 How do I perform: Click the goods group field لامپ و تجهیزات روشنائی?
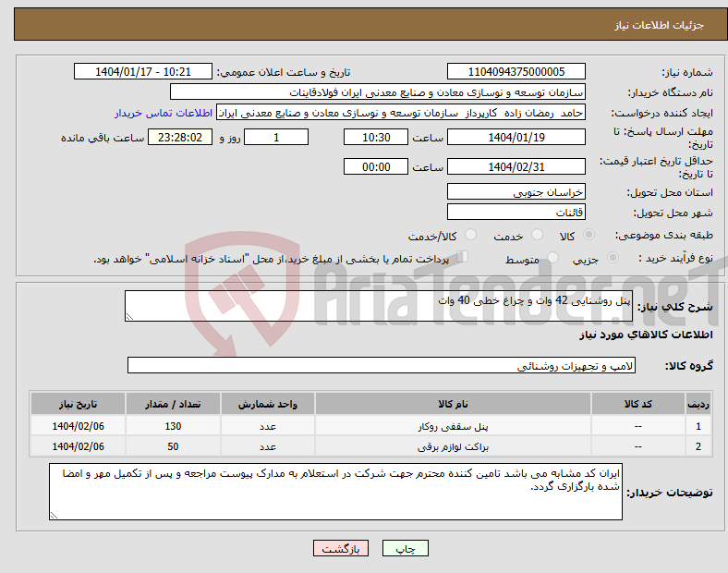coord(382,365)
